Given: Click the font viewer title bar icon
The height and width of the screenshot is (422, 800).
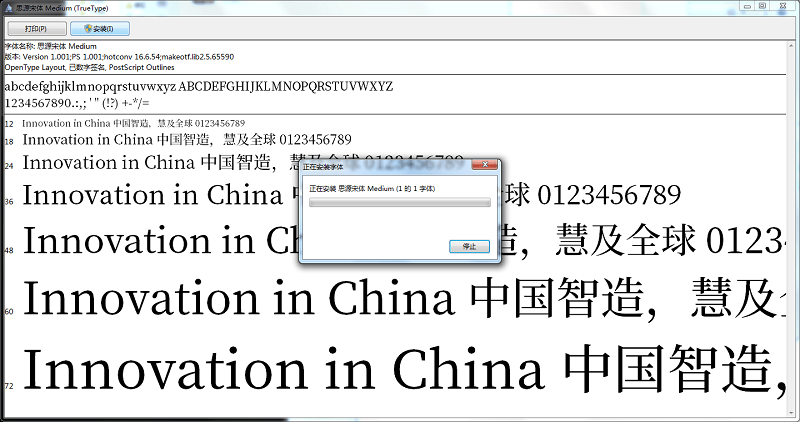Looking at the screenshot, I should pyautogui.click(x=9, y=8).
